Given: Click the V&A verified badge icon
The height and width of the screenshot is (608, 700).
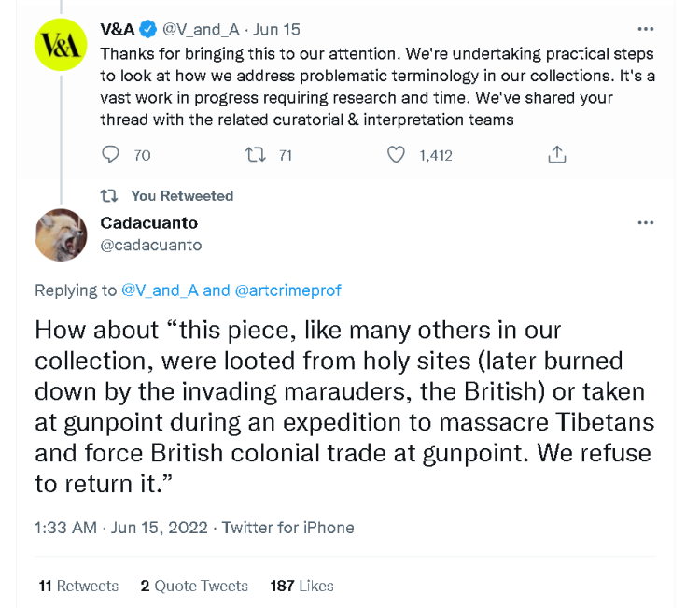Looking at the screenshot, I should coord(149,30).
